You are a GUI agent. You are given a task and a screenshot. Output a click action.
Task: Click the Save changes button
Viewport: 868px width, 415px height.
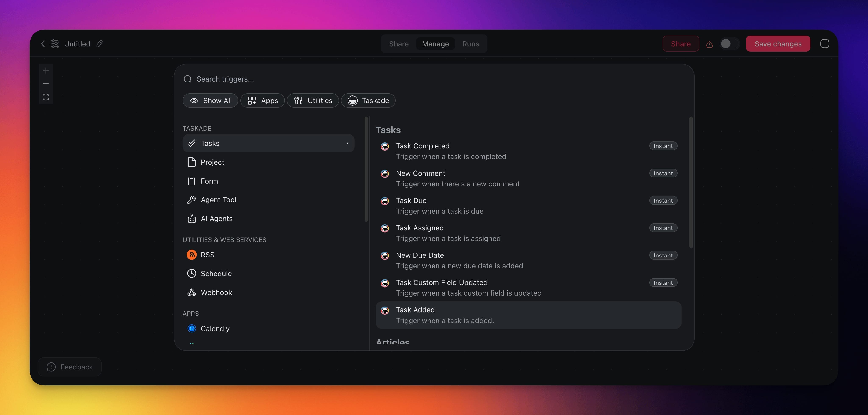[x=778, y=44]
